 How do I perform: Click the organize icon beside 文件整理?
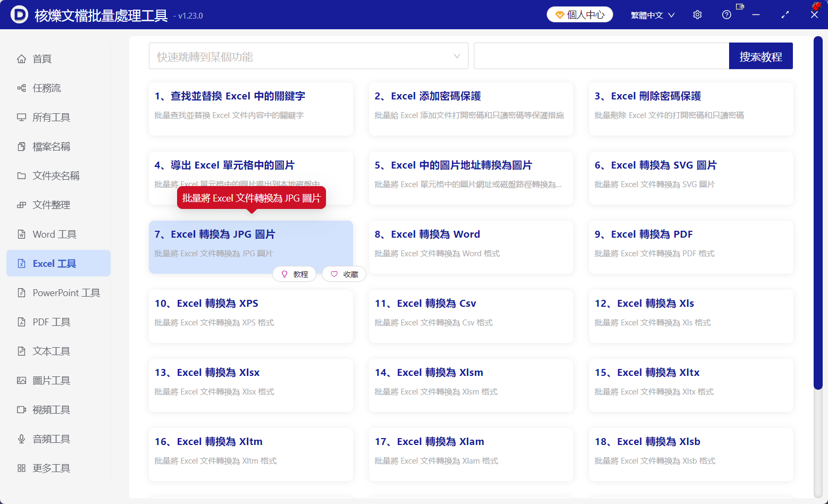tap(21, 205)
